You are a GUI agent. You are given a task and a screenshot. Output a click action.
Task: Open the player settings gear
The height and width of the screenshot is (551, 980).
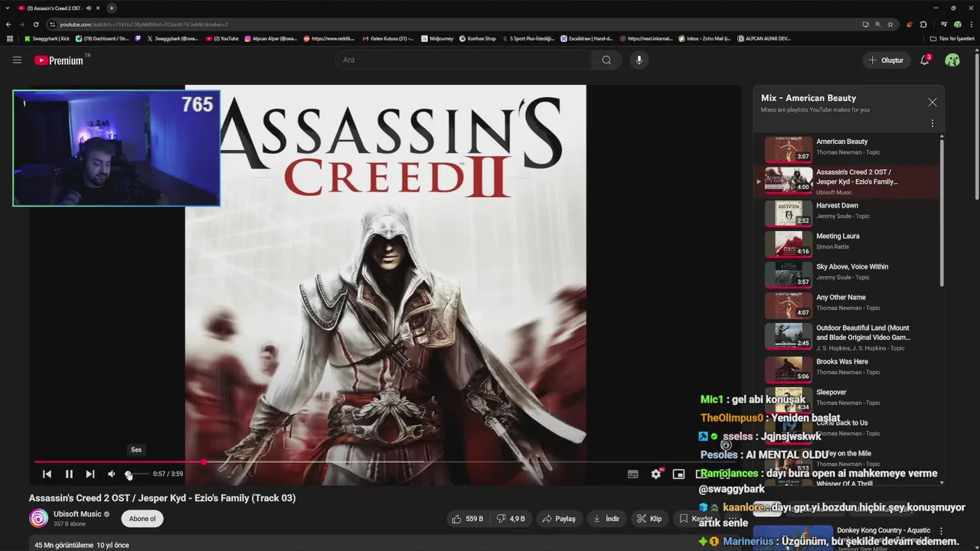click(656, 474)
